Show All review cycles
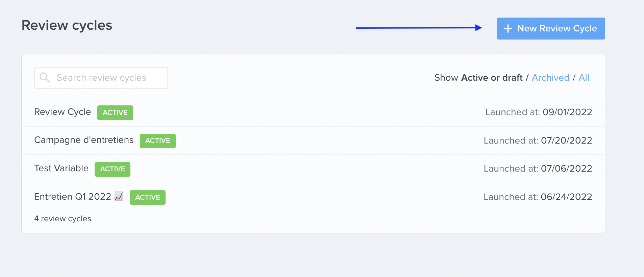 (584, 78)
